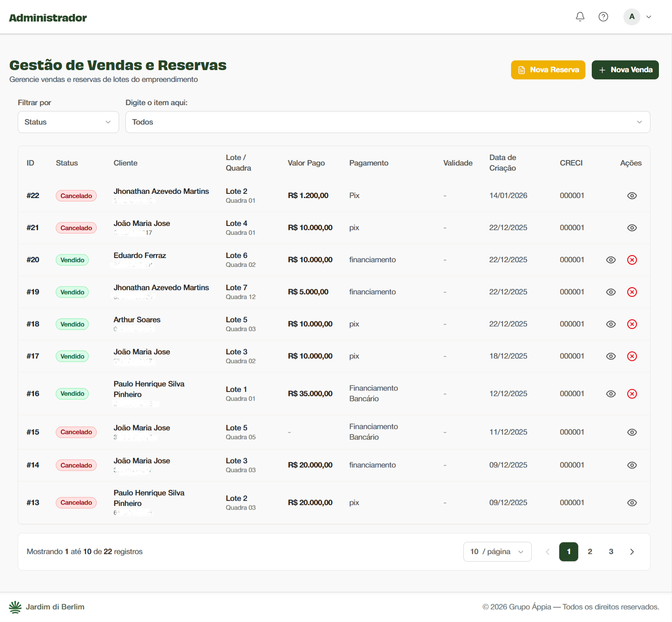Click the Pix payment in row #22
This screenshot has width=672, height=622.
pos(354,196)
